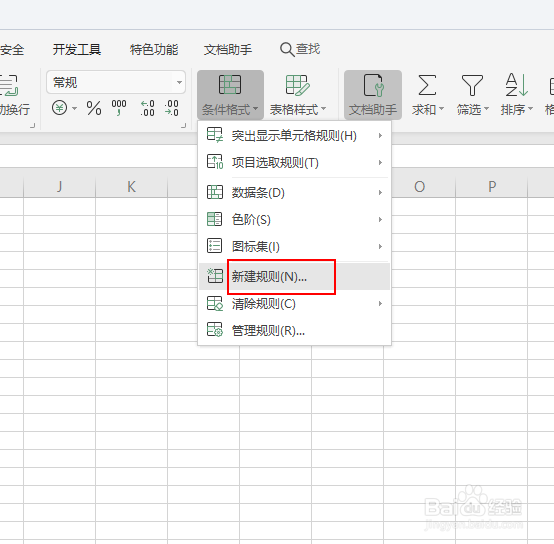
Task: Click the Sum (求和) sigma icon
Action: click(x=427, y=85)
